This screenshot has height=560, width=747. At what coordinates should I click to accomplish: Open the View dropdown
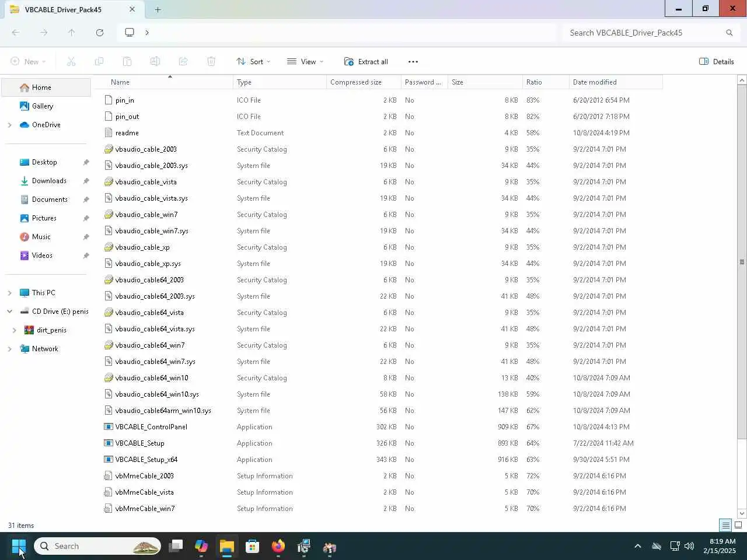pyautogui.click(x=305, y=61)
